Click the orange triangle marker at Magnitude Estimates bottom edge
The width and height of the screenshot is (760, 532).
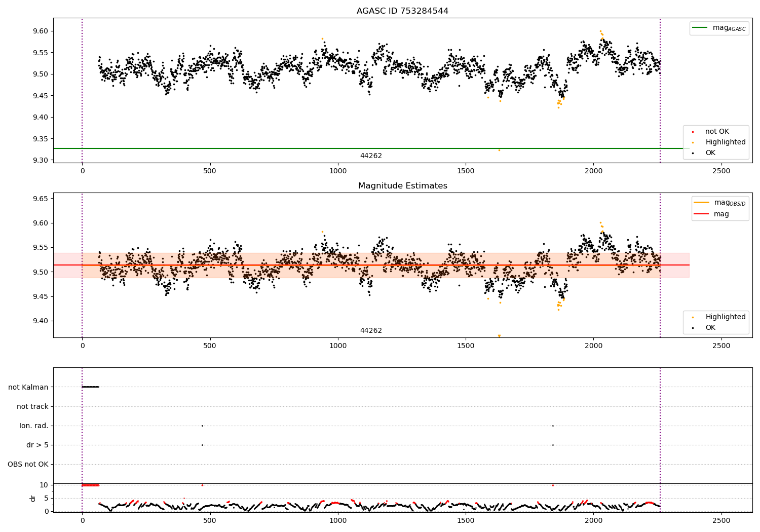click(499, 336)
